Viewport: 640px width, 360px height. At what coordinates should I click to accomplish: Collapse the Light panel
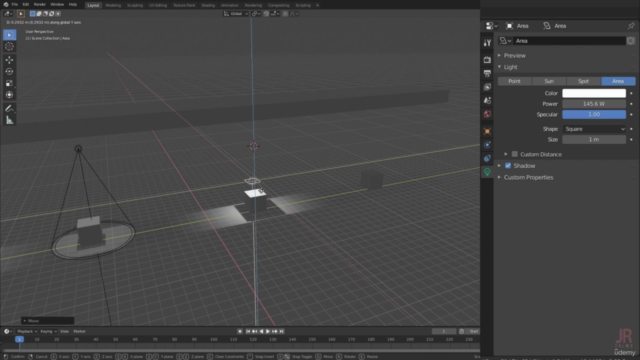510,67
